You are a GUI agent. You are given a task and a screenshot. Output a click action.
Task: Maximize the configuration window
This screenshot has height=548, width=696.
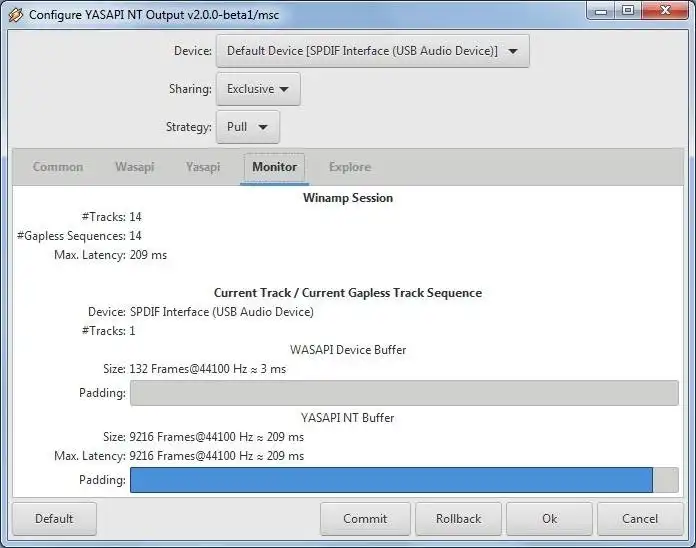(x=627, y=10)
